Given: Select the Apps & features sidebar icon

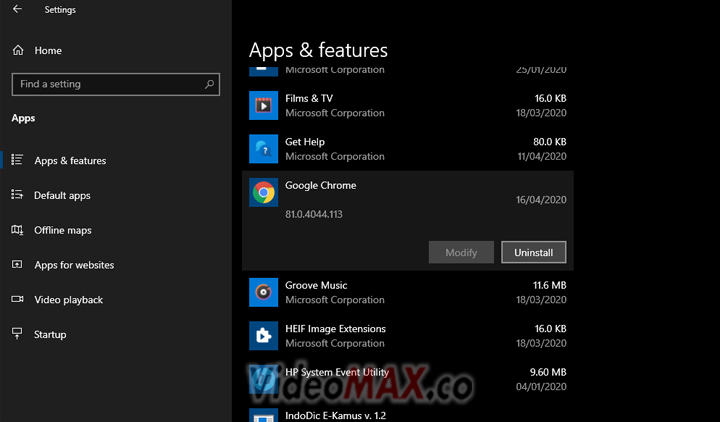Looking at the screenshot, I should [17, 160].
